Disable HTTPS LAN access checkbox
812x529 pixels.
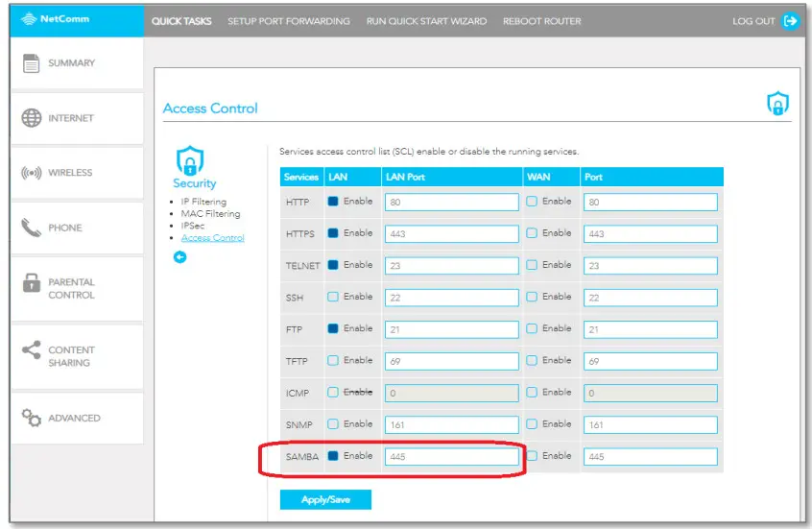[333, 233]
